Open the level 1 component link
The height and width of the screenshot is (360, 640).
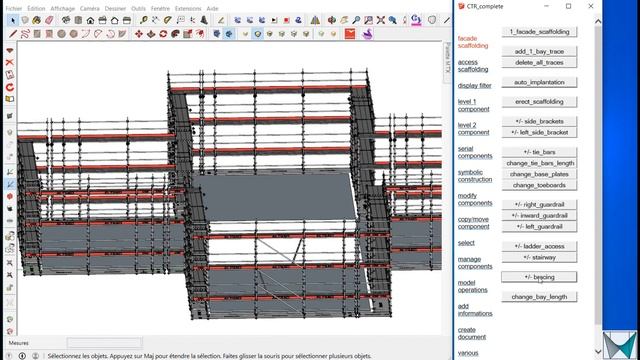pyautogui.click(x=473, y=105)
